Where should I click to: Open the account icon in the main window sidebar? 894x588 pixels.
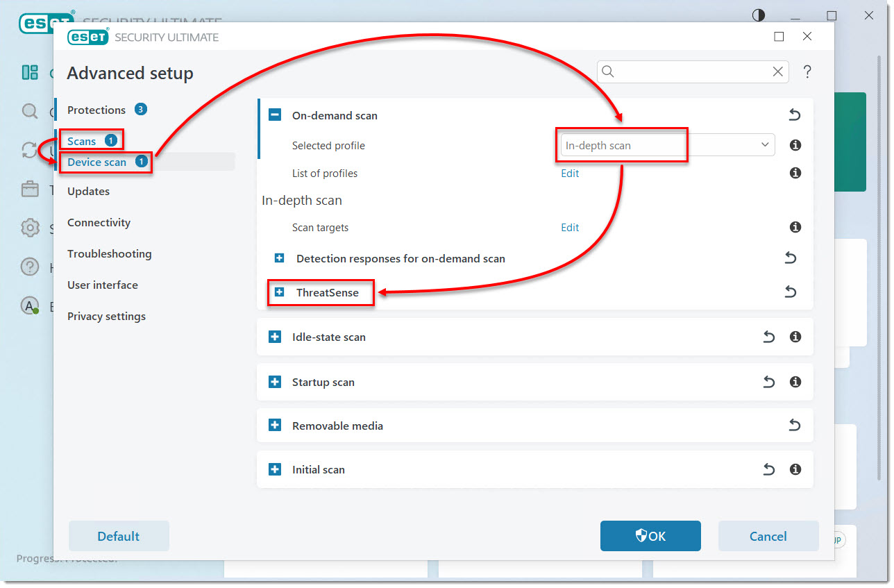pos(30,305)
